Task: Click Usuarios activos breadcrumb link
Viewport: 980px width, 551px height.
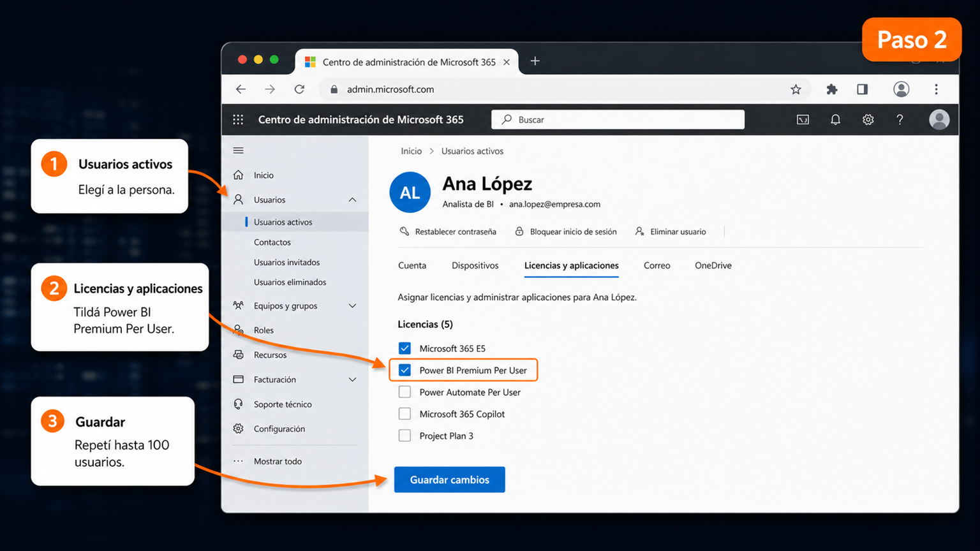Action: [x=472, y=151]
